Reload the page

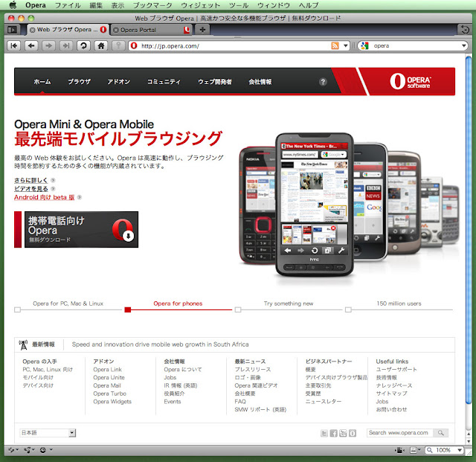[x=83, y=46]
